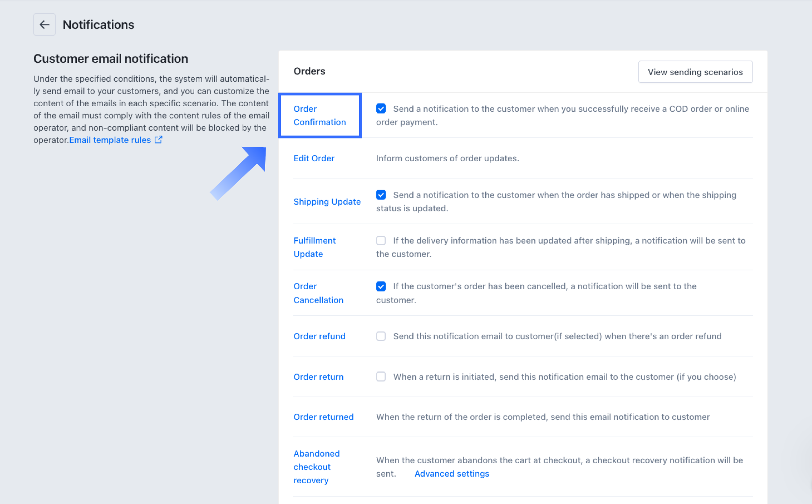812x504 pixels.
Task: Uncheck the Order Cancellation notification checkbox
Action: 381,286
